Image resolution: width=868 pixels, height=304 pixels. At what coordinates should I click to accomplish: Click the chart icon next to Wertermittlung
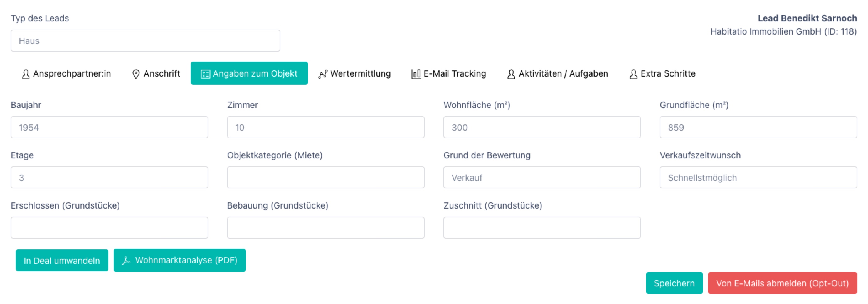coord(323,73)
